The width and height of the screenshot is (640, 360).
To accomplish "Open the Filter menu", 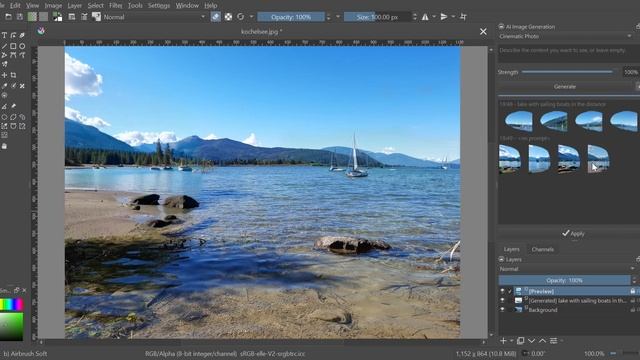I will tap(116, 5).
